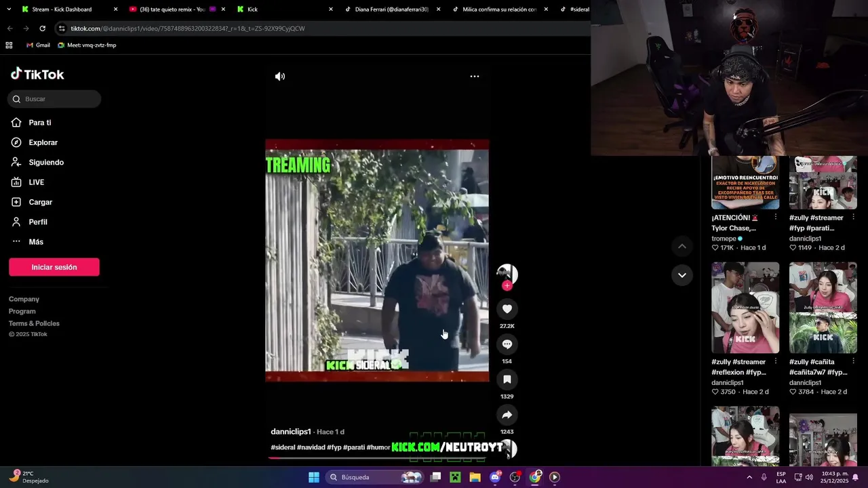Open the tab search dropdown arrow

[x=7, y=9]
